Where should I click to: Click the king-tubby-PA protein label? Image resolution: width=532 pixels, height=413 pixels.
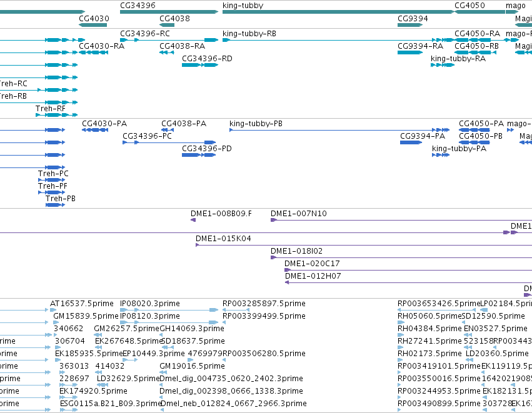[459, 149]
